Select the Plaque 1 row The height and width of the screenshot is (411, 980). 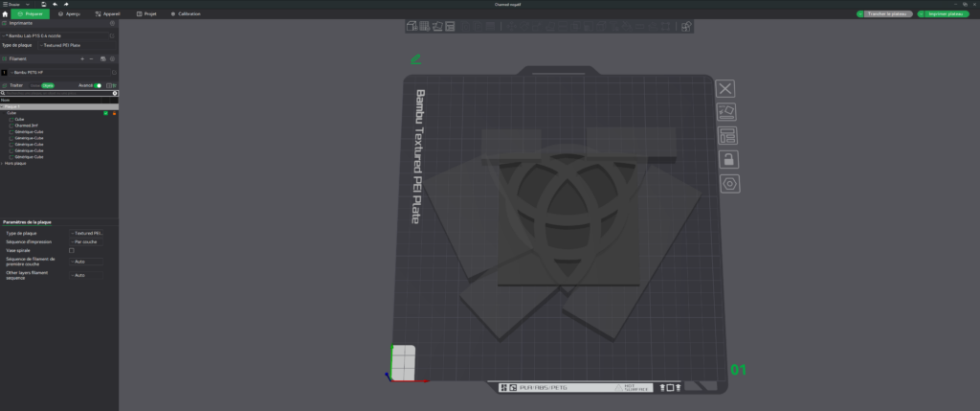click(x=59, y=107)
